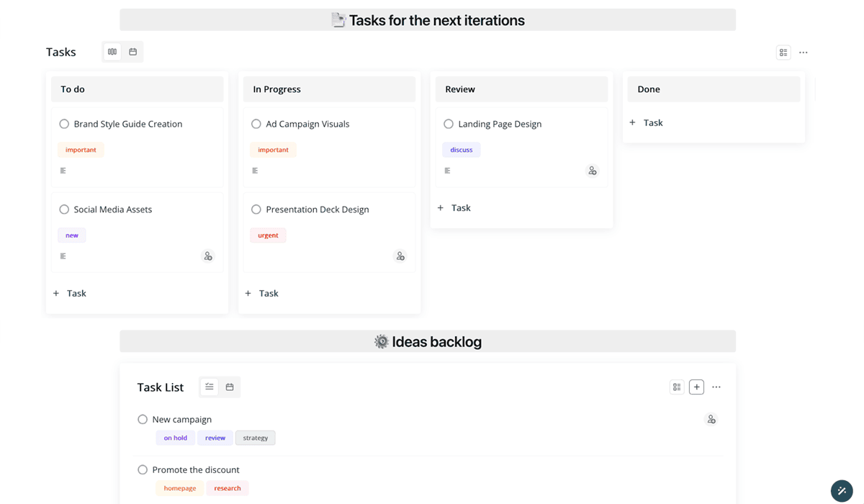864x504 pixels.
Task: Click the homepage tag
Action: (x=180, y=488)
